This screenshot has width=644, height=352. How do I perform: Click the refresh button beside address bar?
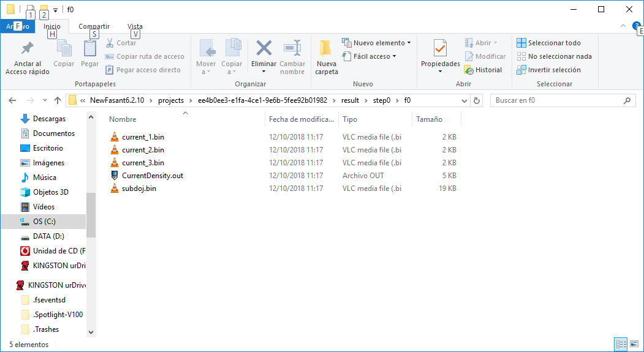coord(477,100)
